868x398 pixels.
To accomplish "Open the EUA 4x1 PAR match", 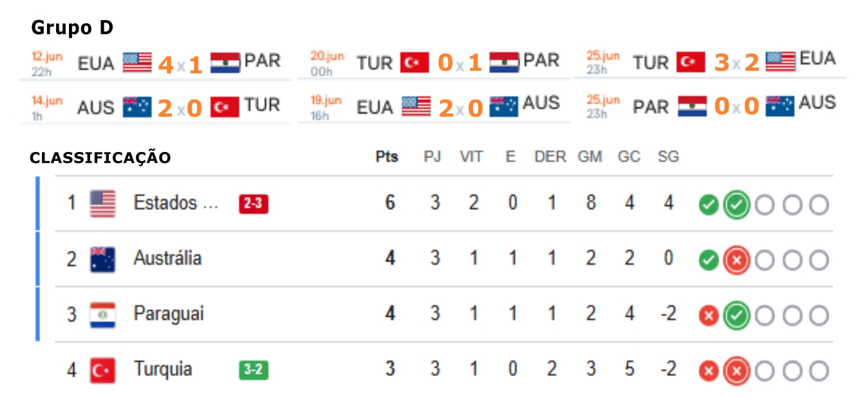I will click(157, 63).
